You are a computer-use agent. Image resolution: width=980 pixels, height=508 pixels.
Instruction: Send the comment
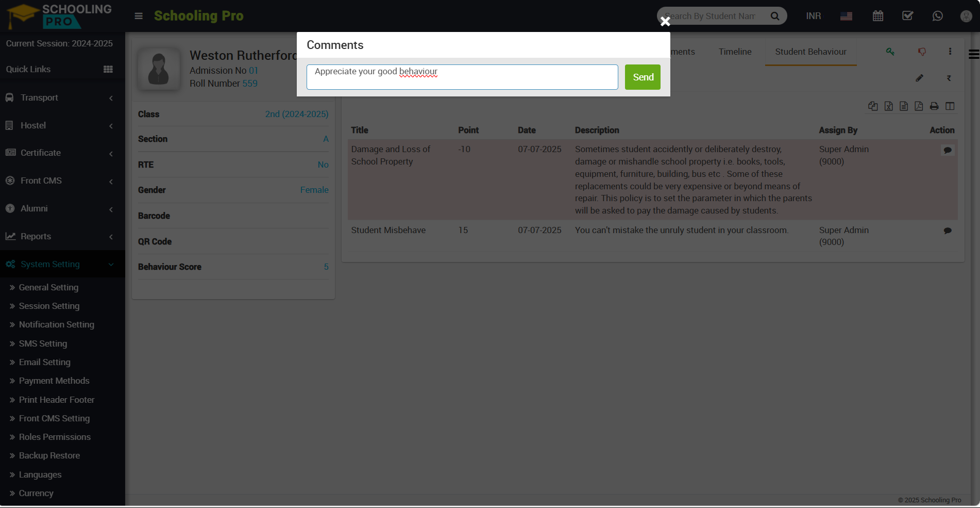tap(643, 77)
